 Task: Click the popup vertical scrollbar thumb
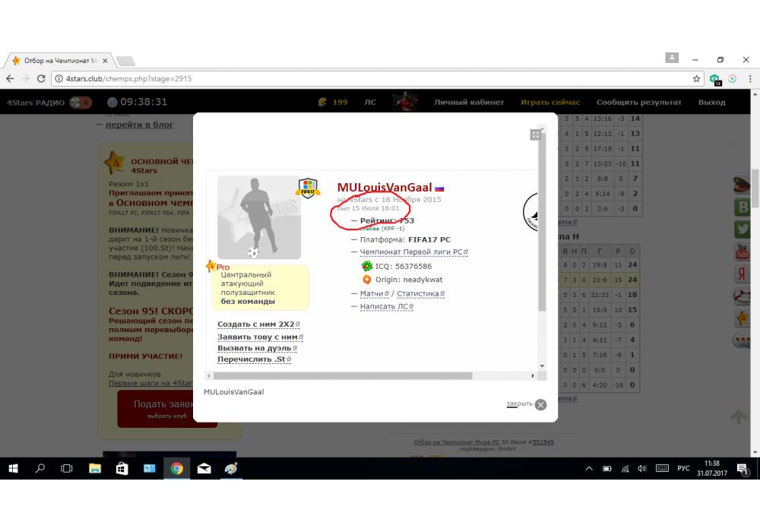click(x=542, y=222)
